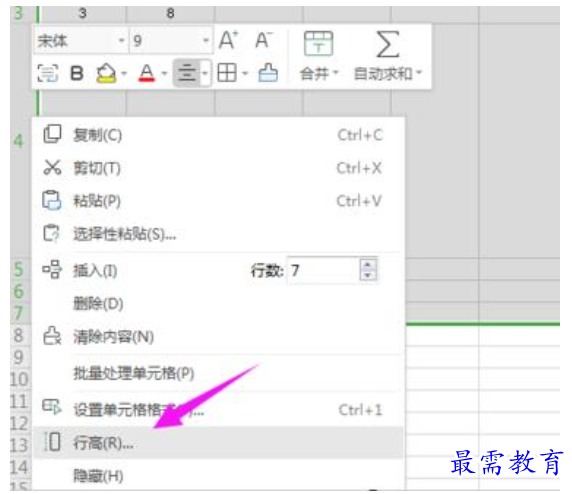
Task: Click the cell containing 3 in row 3
Action: tap(82, 13)
